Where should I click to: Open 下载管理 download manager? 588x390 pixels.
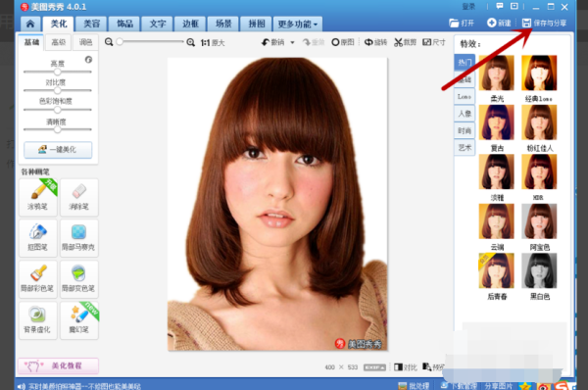pos(459,386)
